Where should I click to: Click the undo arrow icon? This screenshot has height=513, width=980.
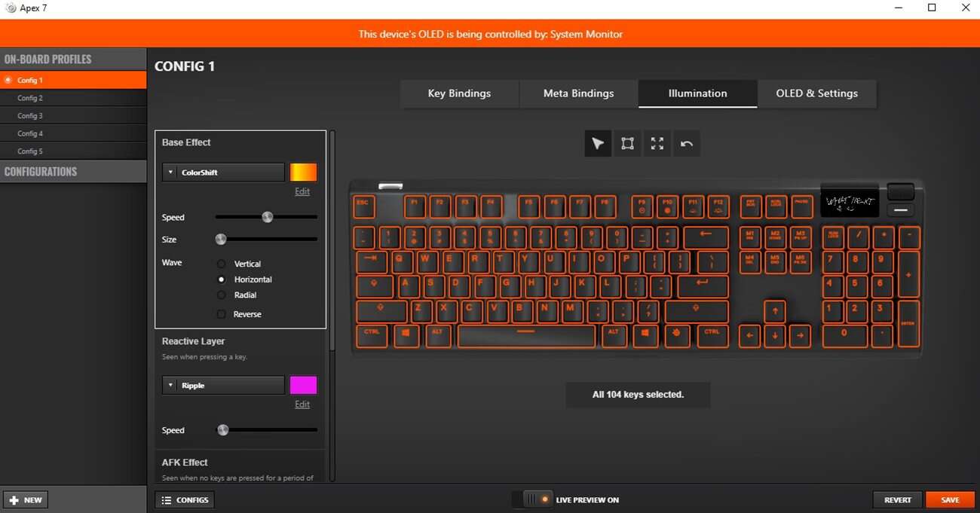[687, 143]
